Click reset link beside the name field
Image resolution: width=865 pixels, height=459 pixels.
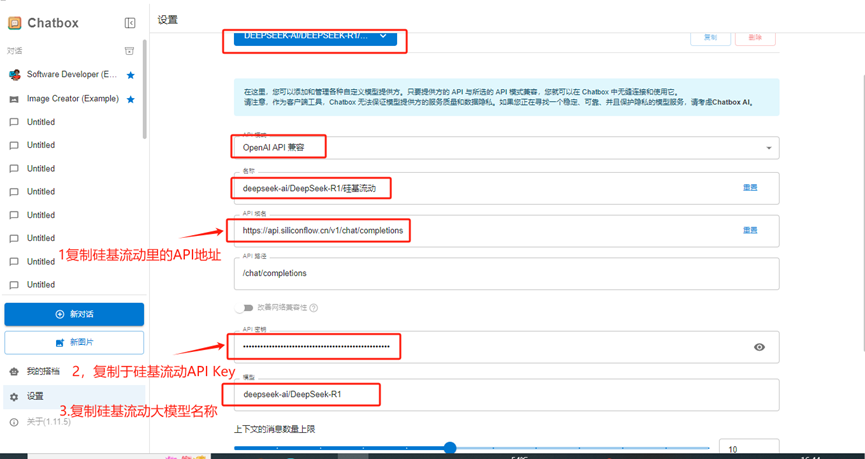coord(750,188)
